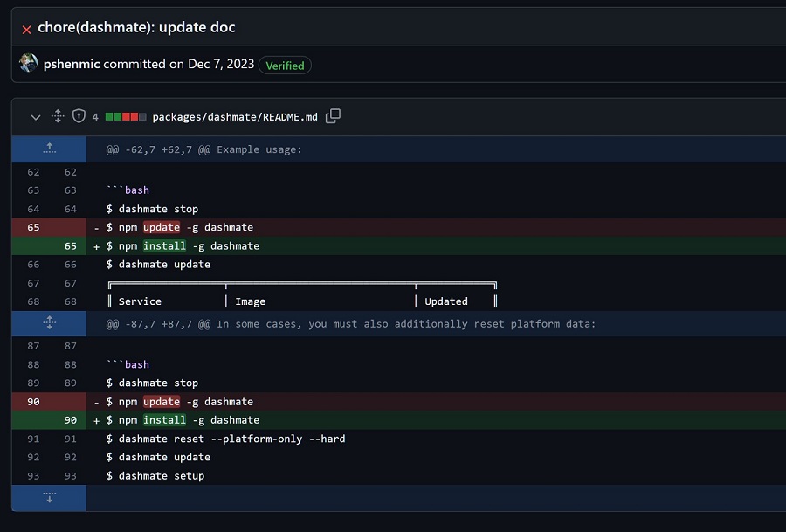Click the deleted line number 65

[33, 227]
